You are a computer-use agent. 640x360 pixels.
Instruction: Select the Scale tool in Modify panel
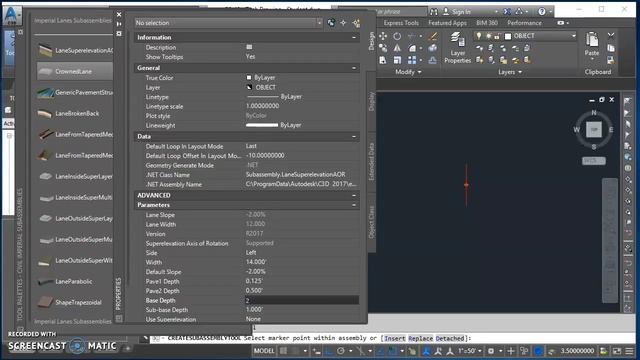pos(397,60)
